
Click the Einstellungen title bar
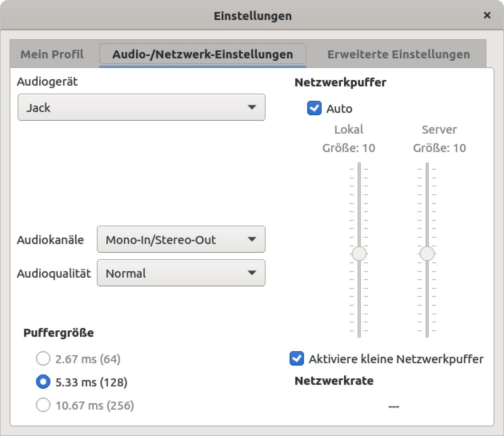coord(252,16)
